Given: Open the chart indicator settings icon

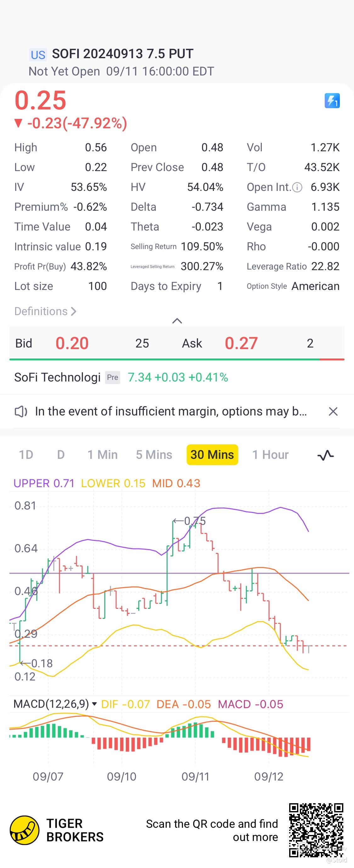Looking at the screenshot, I should click(325, 455).
